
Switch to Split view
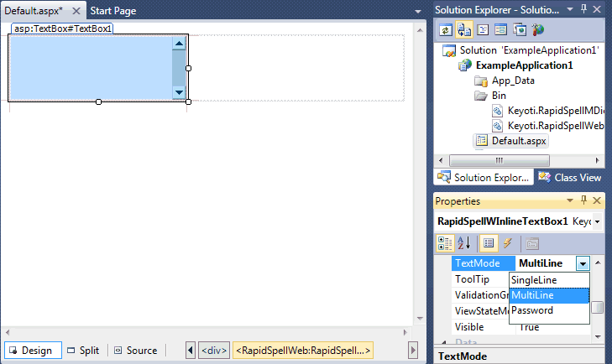tap(83, 351)
